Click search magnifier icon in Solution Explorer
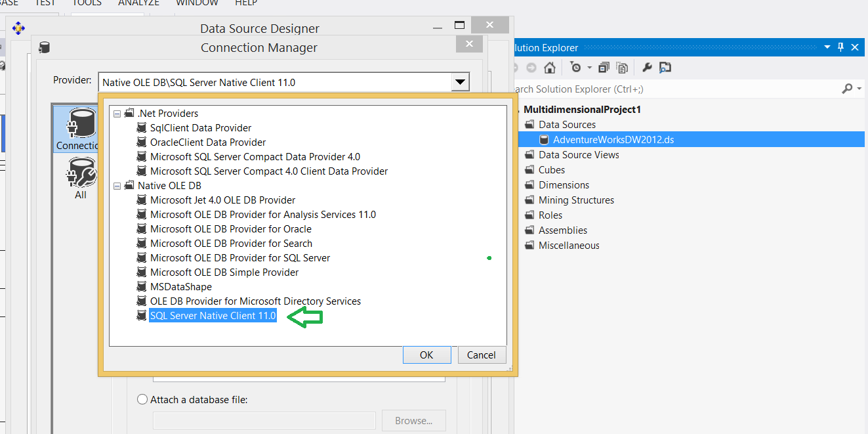868x434 pixels. point(847,89)
